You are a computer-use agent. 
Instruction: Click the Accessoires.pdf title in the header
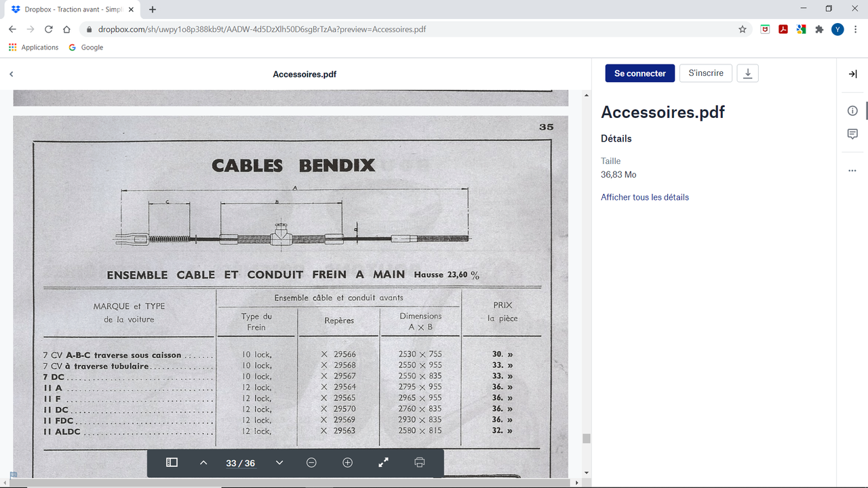point(304,74)
